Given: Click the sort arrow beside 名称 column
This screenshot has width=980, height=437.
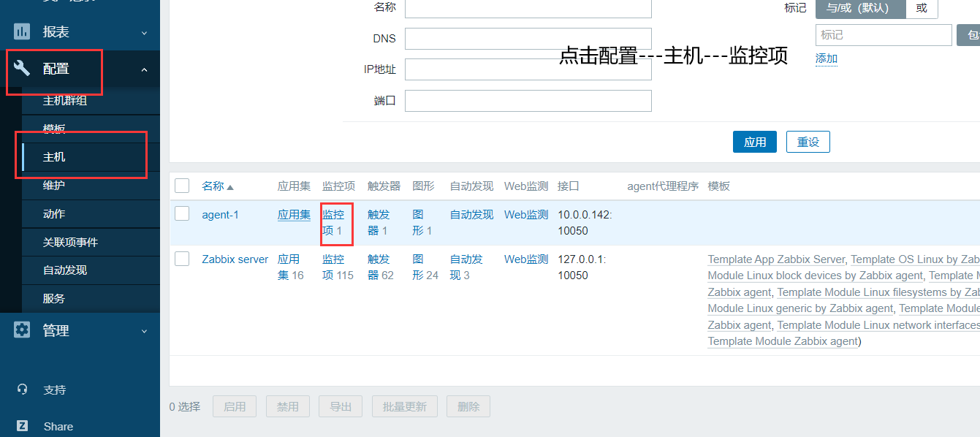Looking at the screenshot, I should pyautogui.click(x=230, y=187).
